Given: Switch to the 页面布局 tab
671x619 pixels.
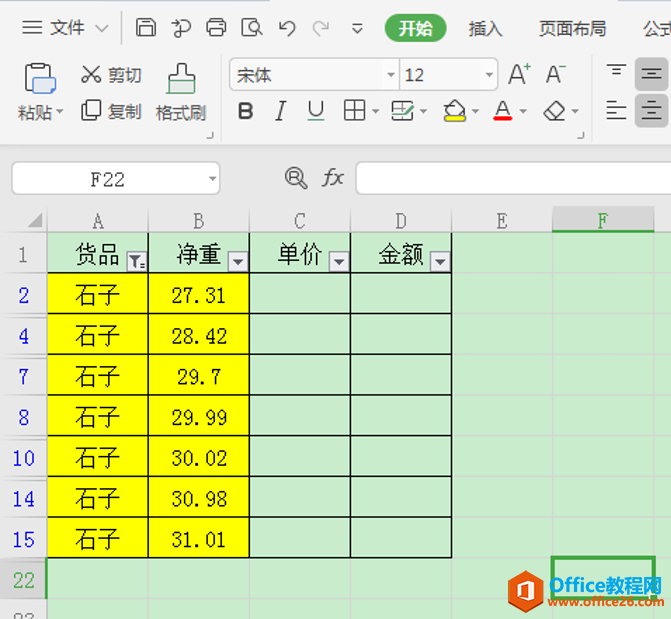Looking at the screenshot, I should [573, 29].
